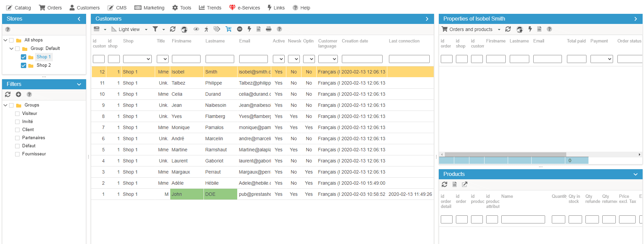The image size is (644, 244).
Task: Click the CSV export icon in Properties panel
Action: coord(539,29)
